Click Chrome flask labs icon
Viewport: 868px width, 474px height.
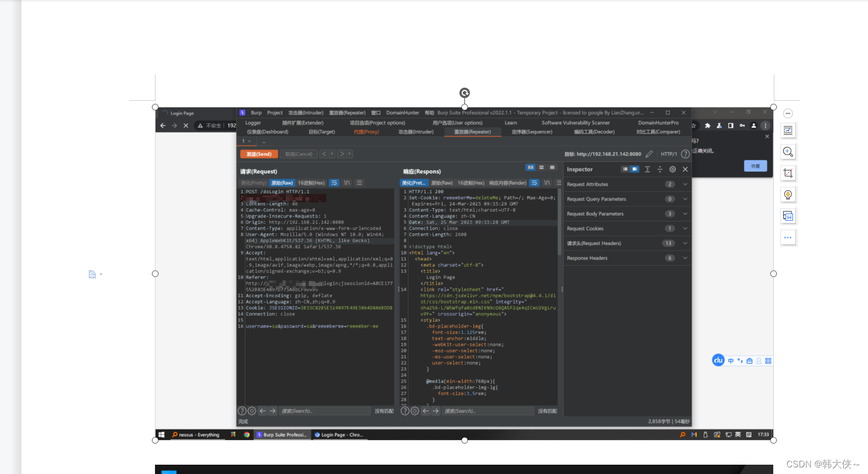point(719,125)
